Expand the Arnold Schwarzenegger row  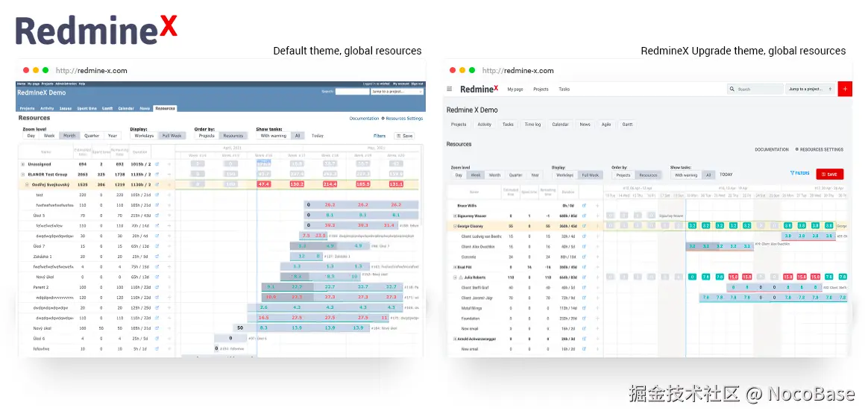pos(455,339)
